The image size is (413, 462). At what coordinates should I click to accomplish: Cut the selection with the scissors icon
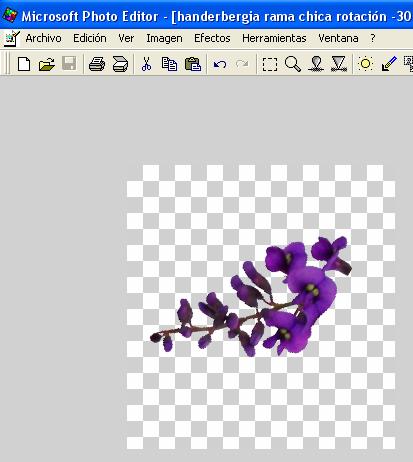[x=146, y=64]
